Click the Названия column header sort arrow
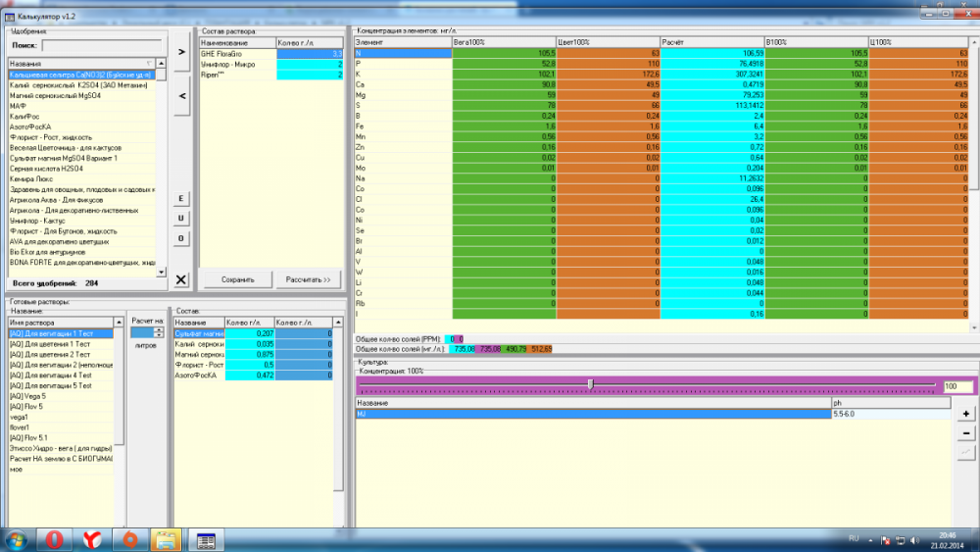 [149, 64]
